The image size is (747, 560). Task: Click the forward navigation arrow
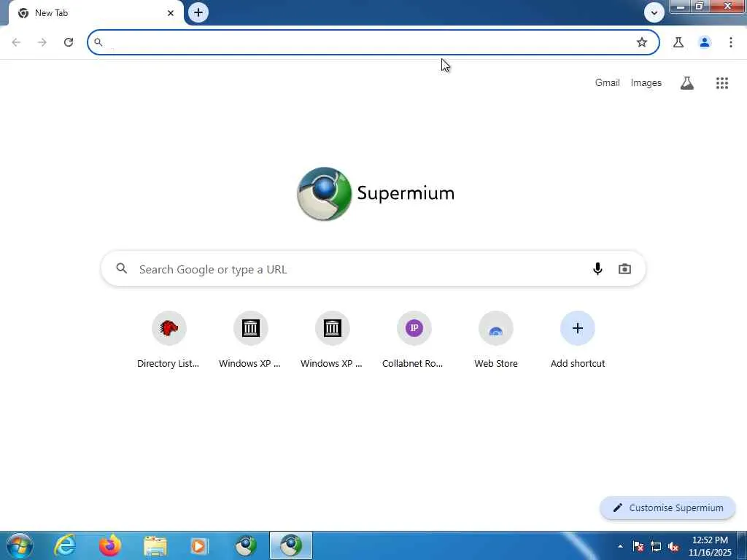(42, 42)
